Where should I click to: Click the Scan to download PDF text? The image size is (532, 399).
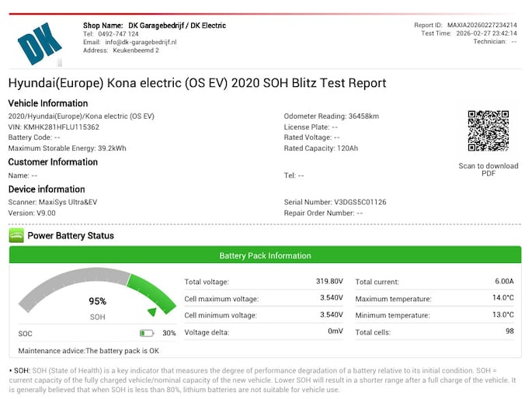click(488, 170)
